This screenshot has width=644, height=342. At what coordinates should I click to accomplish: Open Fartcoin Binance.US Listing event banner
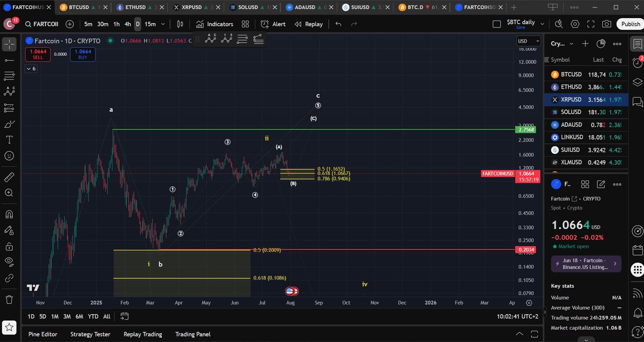(586, 264)
